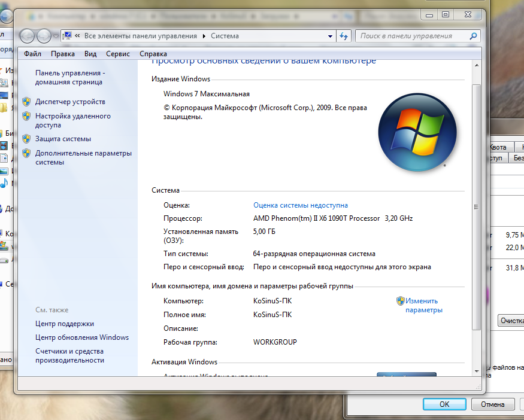The width and height of the screenshot is (524, 420).
Task: Click the Forward navigation arrow button
Action: pos(44,36)
